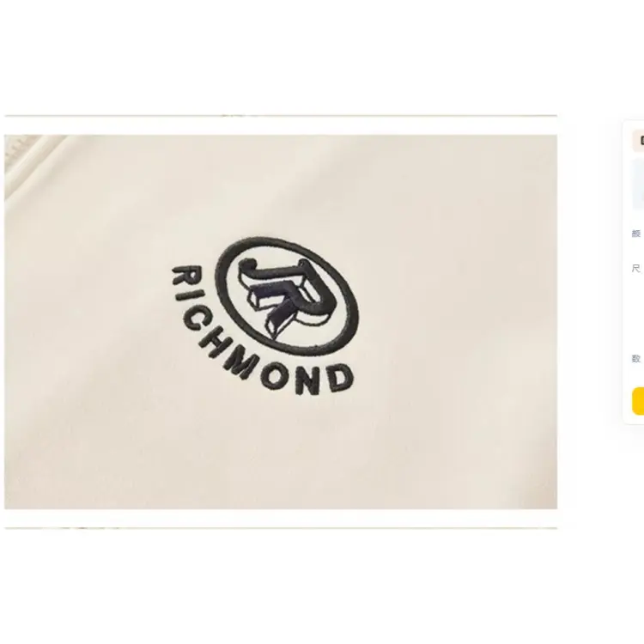This screenshot has height=644, width=644.
Task: Select the 颜 color option label
Action: 636,234
